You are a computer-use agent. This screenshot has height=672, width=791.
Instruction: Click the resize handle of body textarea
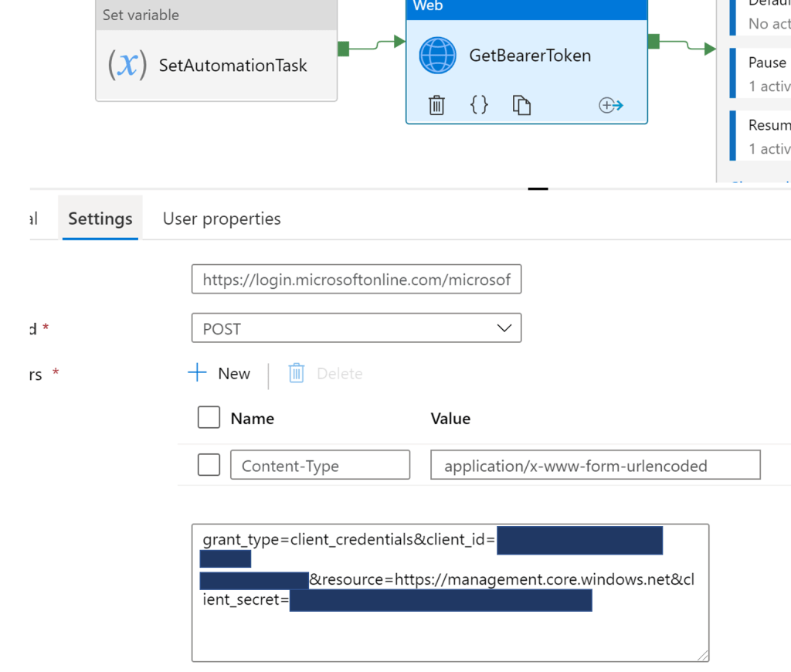click(x=702, y=655)
